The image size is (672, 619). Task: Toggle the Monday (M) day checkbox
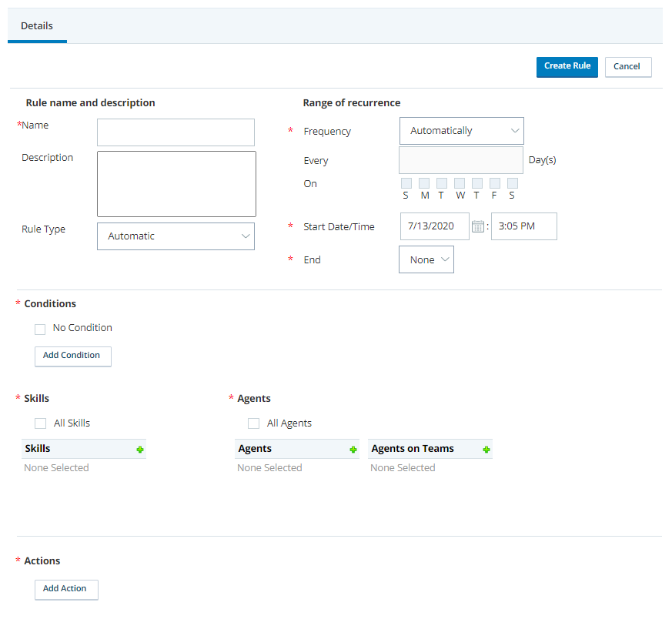pos(424,183)
